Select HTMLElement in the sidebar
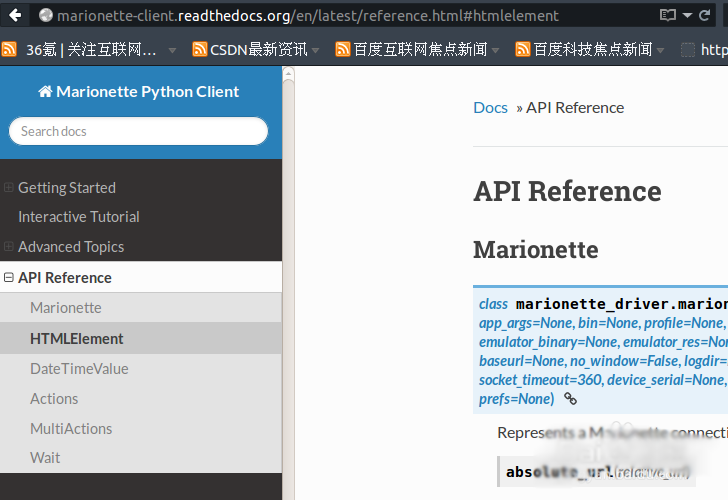 point(77,339)
